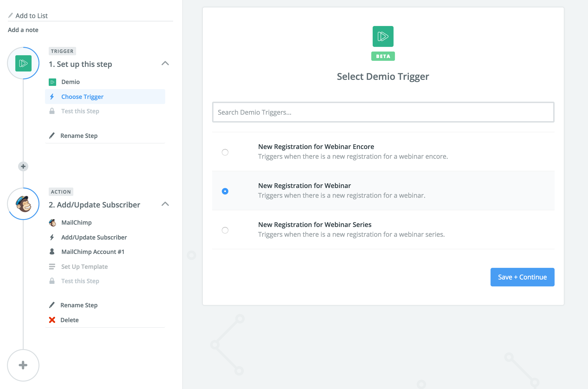Screen dimensions: 588x389
Task: Click the lightning bolt icon beside Choose Trigger
Action: pos(52,97)
